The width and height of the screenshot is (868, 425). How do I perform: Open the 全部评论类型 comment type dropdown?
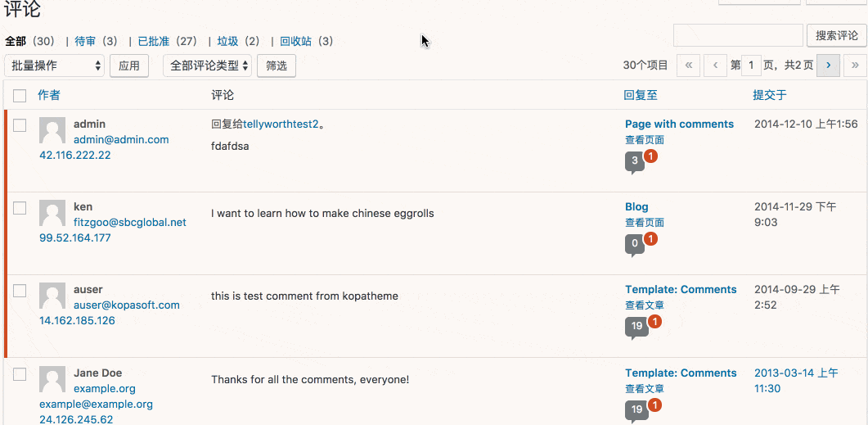(207, 66)
